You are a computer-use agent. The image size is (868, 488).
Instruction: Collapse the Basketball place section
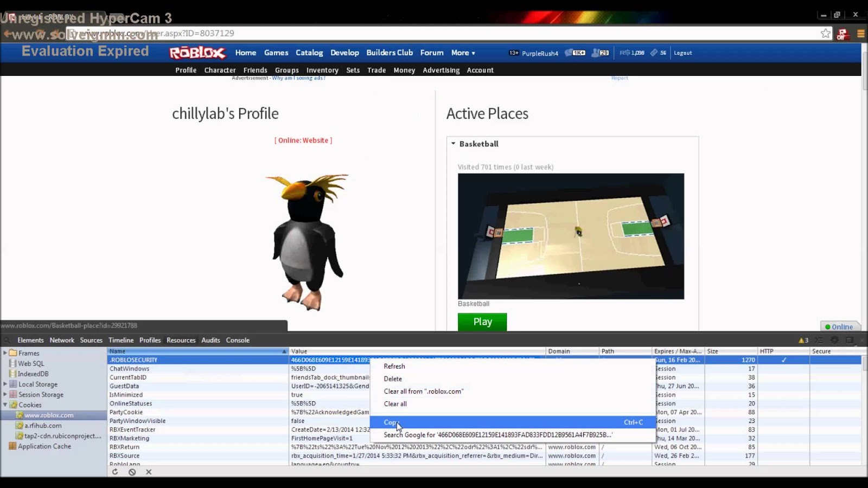(454, 144)
